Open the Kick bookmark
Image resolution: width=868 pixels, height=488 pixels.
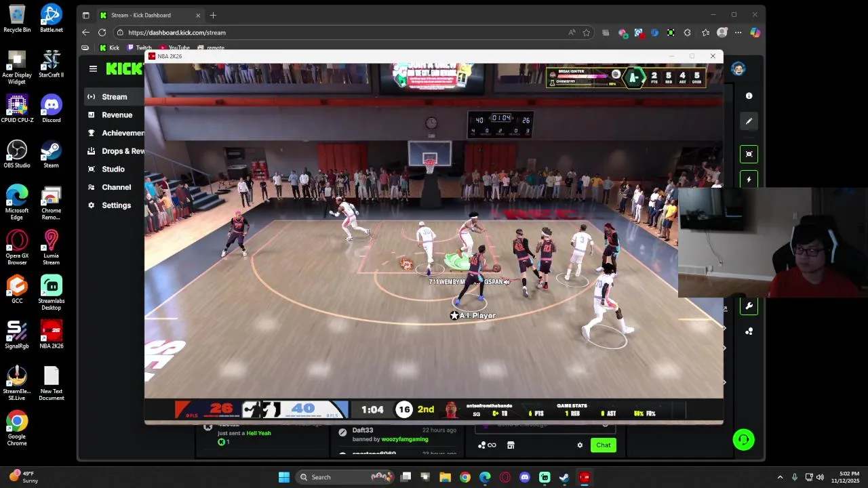(x=109, y=48)
